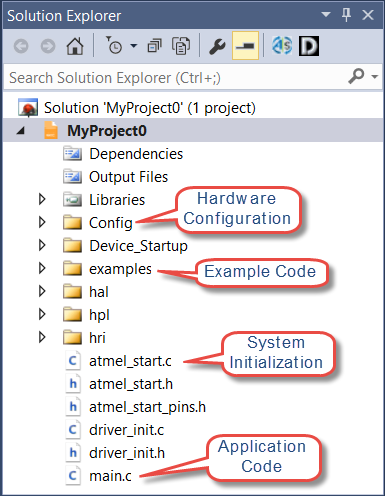Click the Back navigation arrow icon
This screenshot has width=385, height=496.
tap(21, 46)
